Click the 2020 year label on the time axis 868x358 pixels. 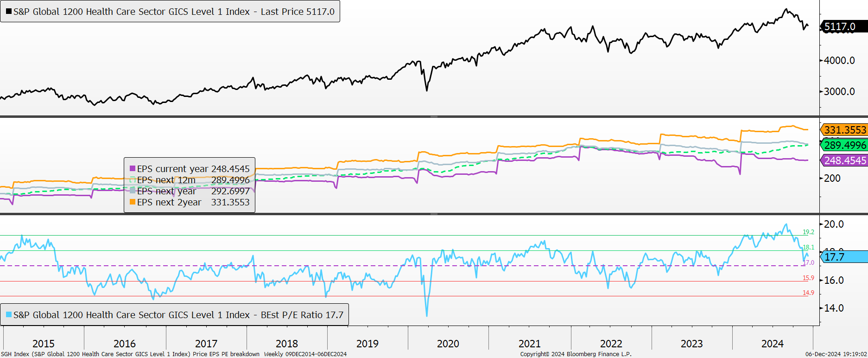(448, 344)
